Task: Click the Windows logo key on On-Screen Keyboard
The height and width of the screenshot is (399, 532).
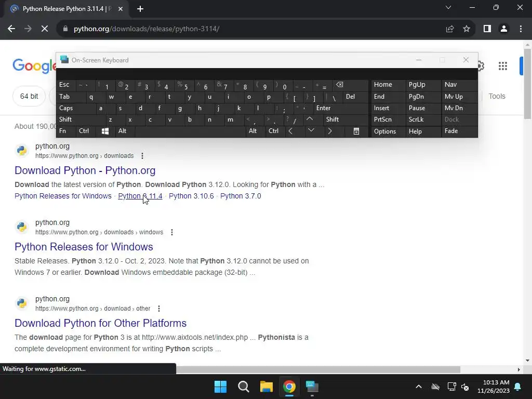Action: tap(105, 131)
